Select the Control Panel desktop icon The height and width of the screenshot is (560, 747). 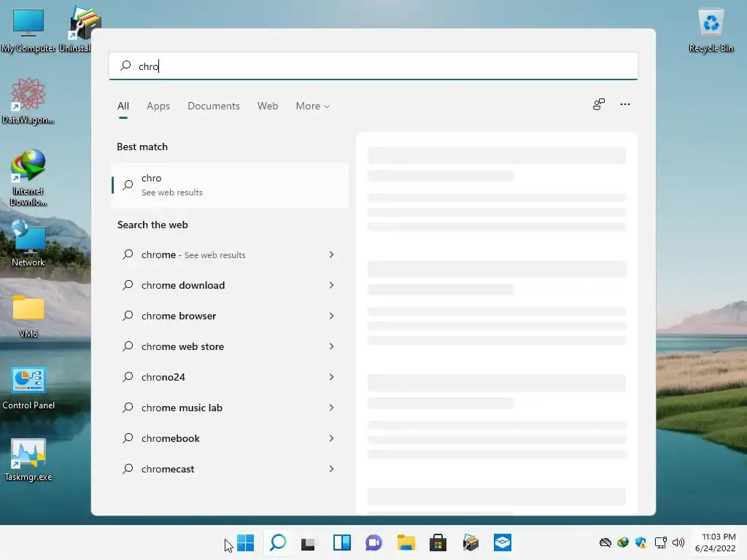click(x=28, y=388)
